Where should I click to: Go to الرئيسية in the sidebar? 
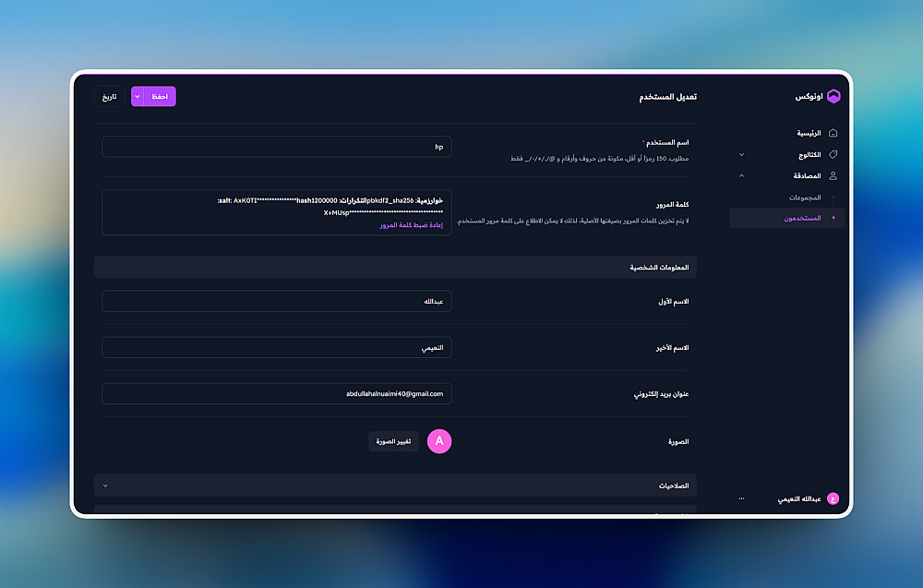click(x=809, y=133)
